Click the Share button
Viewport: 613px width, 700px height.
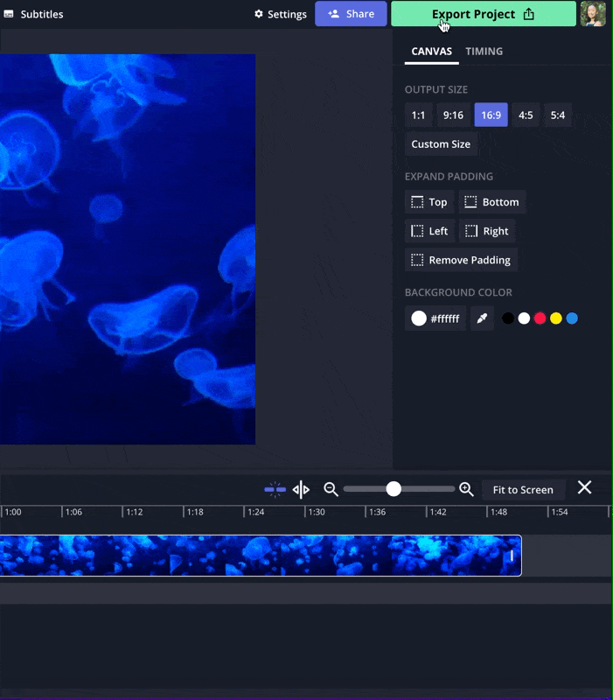tap(351, 14)
